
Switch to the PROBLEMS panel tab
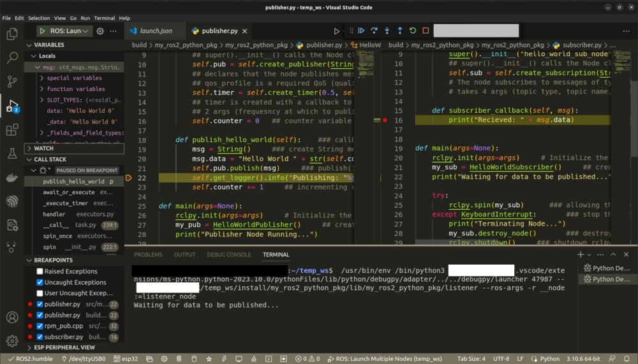point(148,254)
